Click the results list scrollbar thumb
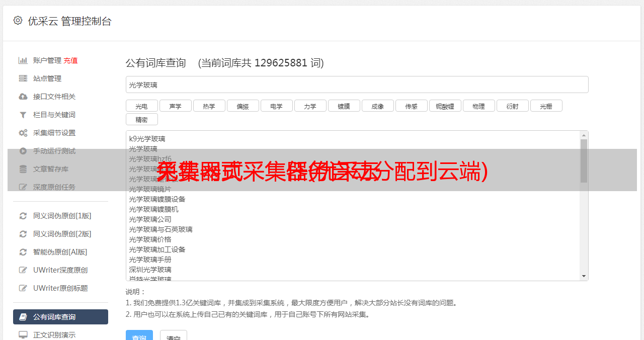Screen dimensions: 644x340 (584, 161)
